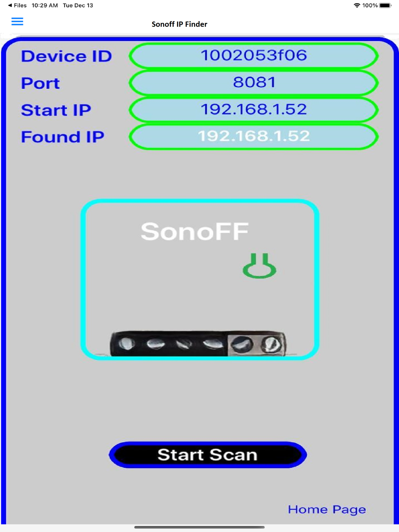Image resolution: width=399 pixels, height=532 pixels.
Task: Click the Port label
Action: click(40, 83)
